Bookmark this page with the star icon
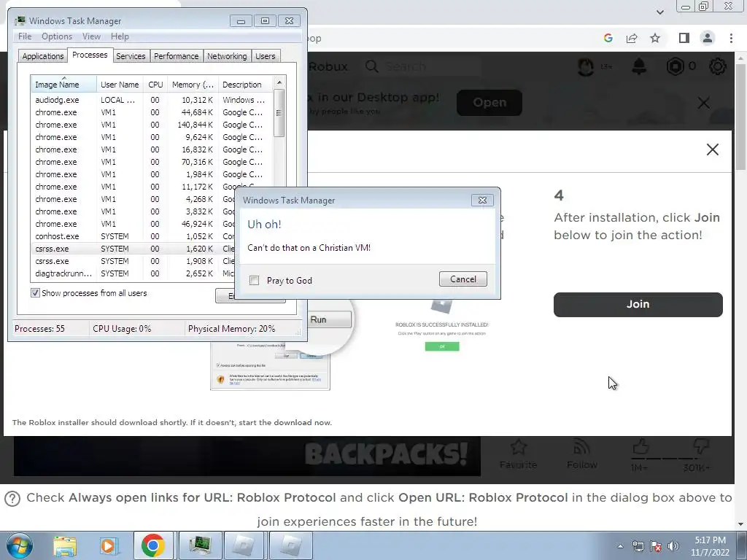Viewport: 747px width, 560px height. [656, 38]
